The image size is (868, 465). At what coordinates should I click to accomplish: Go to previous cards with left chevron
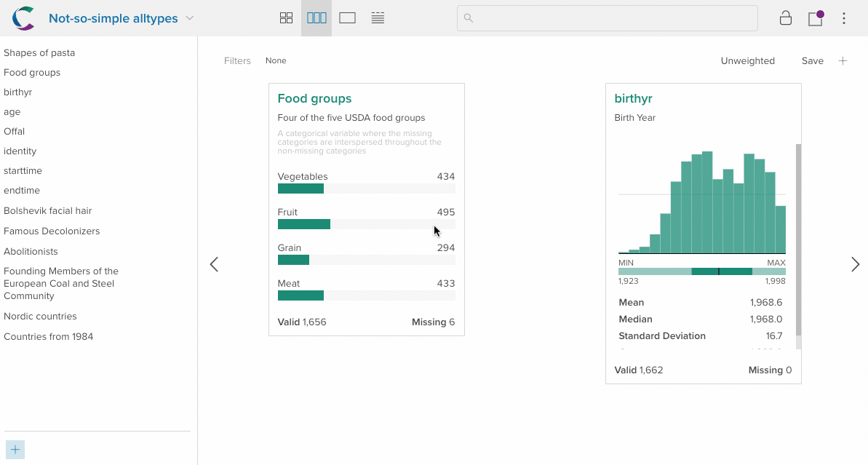pos(214,264)
